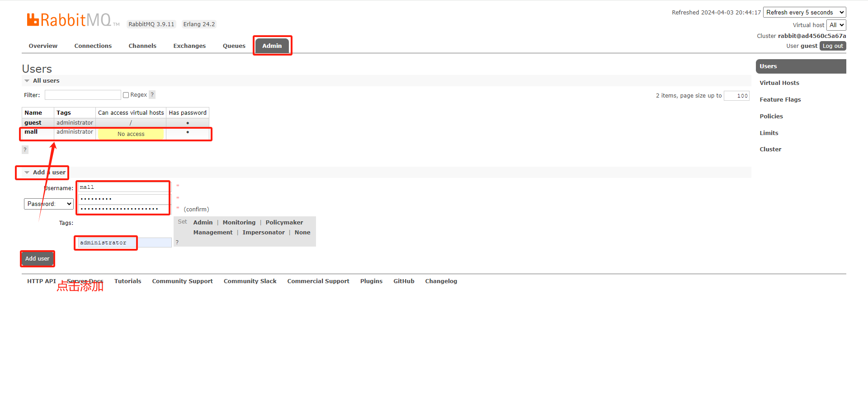
Task: Open the Virtual host dropdown
Action: tap(836, 25)
